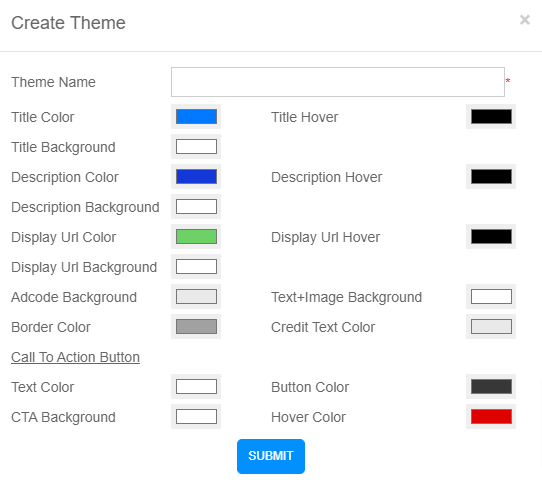This screenshot has height=485, width=542.
Task: Open the blue Title Color swatch
Action: [x=196, y=116]
